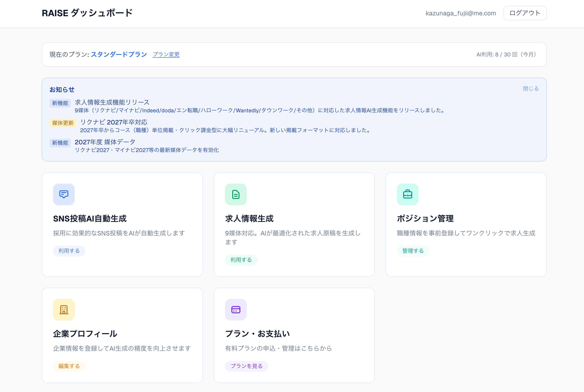Dismiss the お知らせ panel with 閉じる
This screenshot has width=584, height=392.
pyautogui.click(x=531, y=88)
